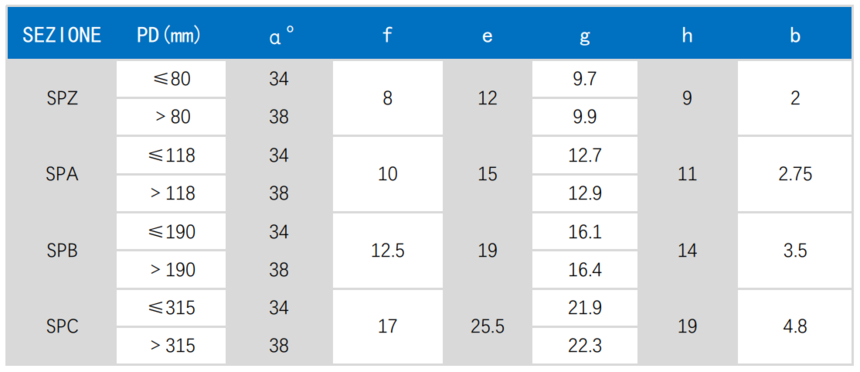Click the > 315 cell
Viewport: 860px width, 372px height.
tap(171, 346)
